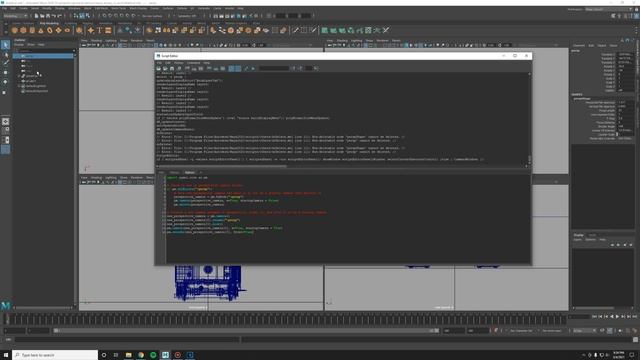
Task: Switch to the MEL tab in Script Editor
Action: click(x=161, y=173)
